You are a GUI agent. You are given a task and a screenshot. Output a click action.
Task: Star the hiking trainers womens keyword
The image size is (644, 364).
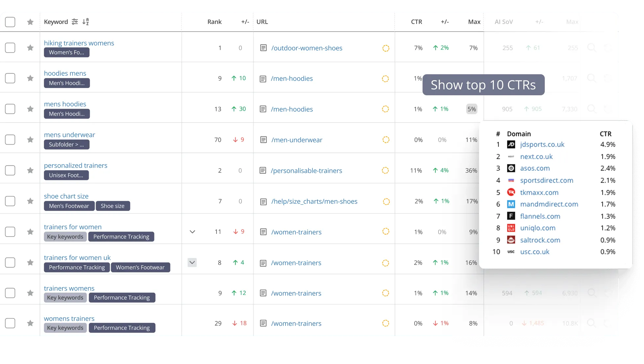(30, 48)
